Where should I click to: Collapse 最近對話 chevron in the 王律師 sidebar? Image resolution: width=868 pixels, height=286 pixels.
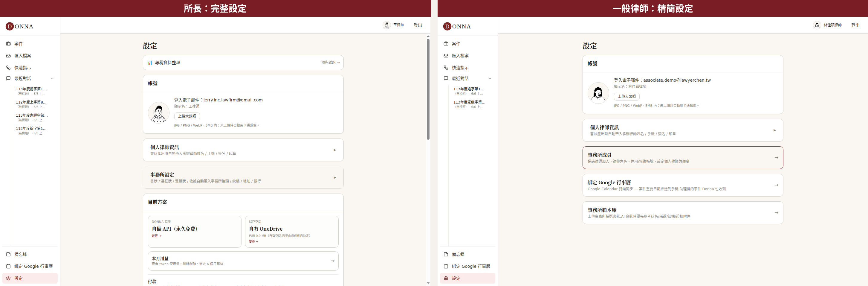pos(52,79)
